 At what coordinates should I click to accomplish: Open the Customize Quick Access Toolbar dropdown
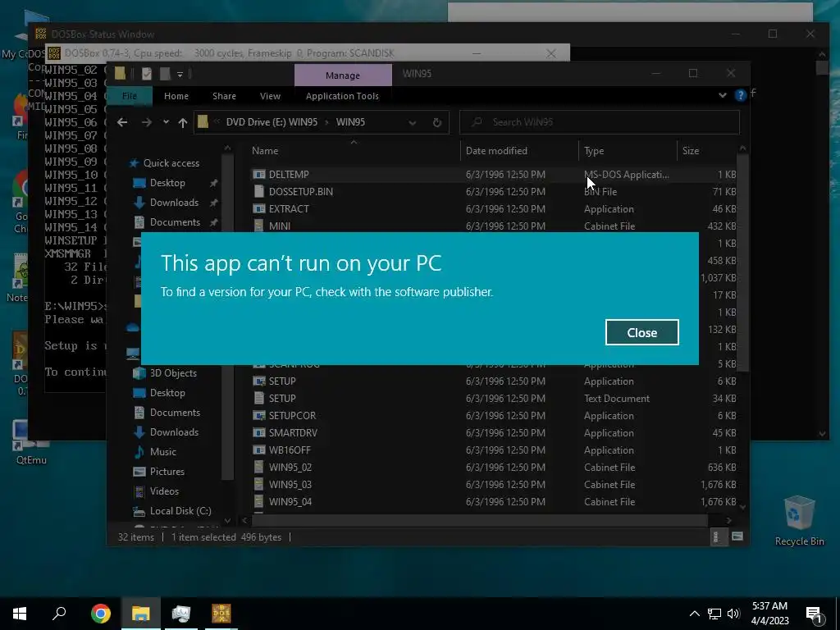(x=180, y=75)
